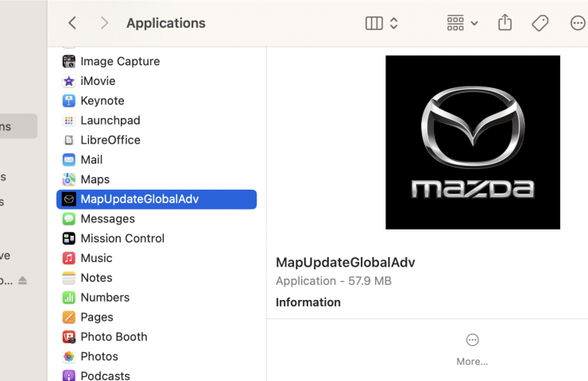Open the Share button in toolbar
This screenshot has height=381, width=588.
coord(505,23)
